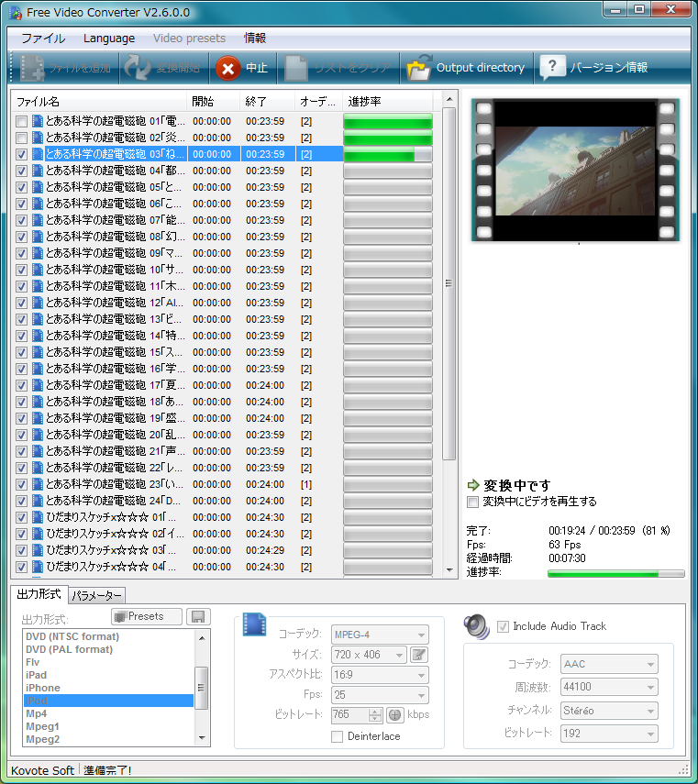This screenshot has width=698, height=784.
Task: Open the audio コーデック AAC dropdown
Action: click(609, 664)
